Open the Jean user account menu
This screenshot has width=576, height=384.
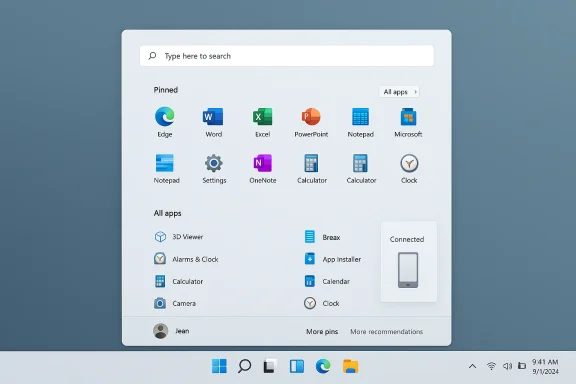coord(171,331)
